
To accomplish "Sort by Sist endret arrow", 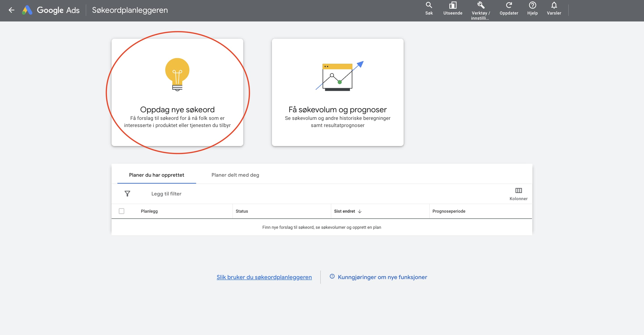I will click(x=360, y=211).
